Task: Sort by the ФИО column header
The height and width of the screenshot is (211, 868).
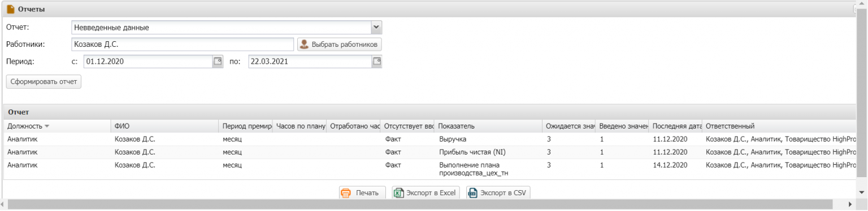Action: tap(164, 126)
